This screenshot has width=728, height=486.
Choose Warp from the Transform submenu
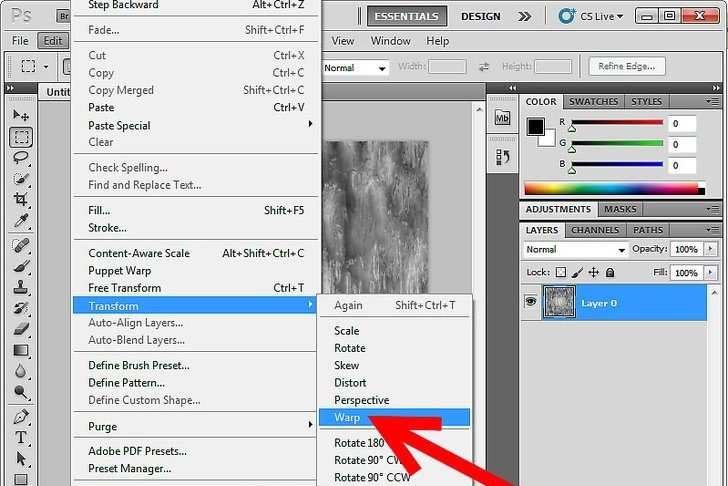(348, 418)
